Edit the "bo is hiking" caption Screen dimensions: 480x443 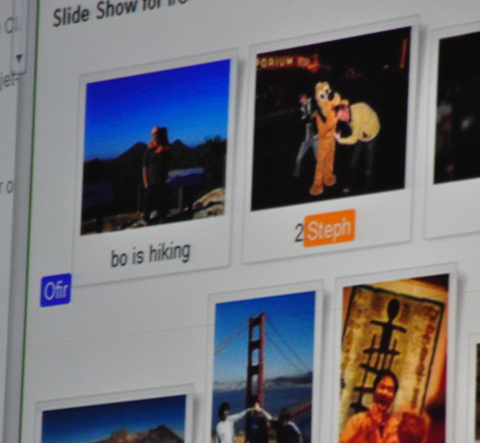pyautogui.click(x=150, y=255)
